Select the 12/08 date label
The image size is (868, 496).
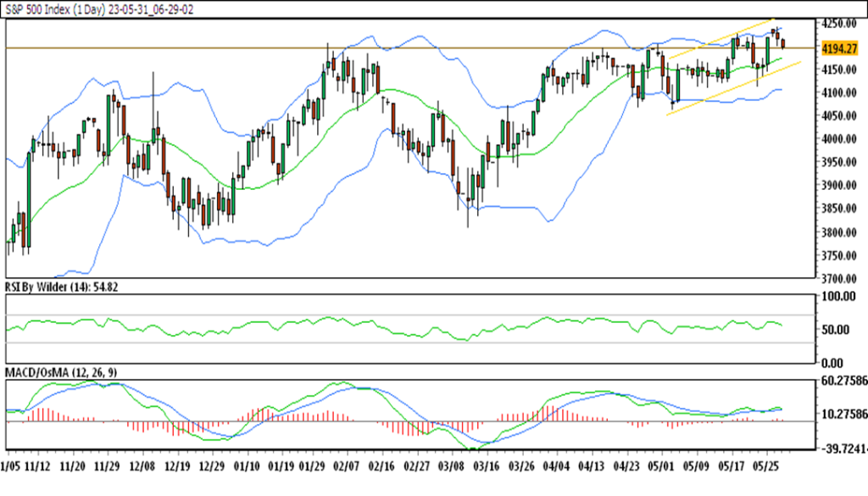pos(142,466)
